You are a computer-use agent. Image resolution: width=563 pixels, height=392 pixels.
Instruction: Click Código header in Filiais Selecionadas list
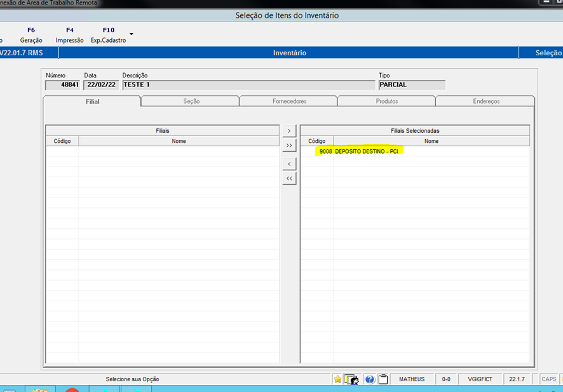(x=316, y=141)
